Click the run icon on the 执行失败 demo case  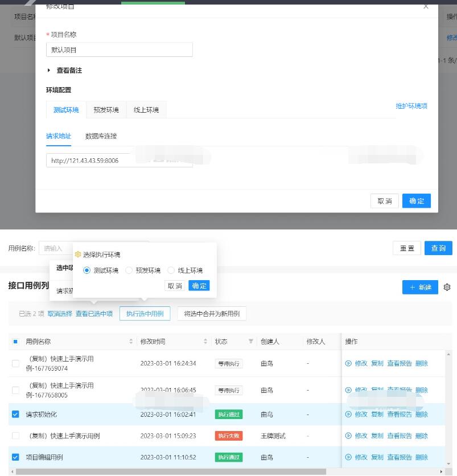(x=348, y=436)
